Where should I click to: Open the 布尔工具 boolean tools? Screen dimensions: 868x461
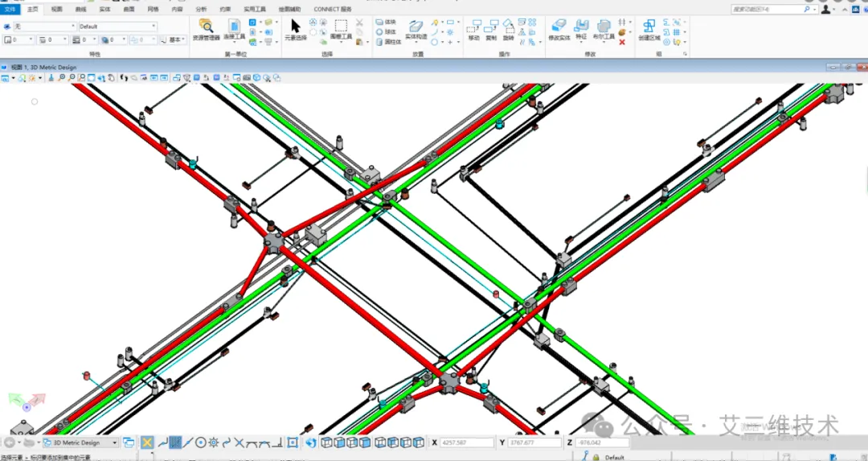[604, 30]
